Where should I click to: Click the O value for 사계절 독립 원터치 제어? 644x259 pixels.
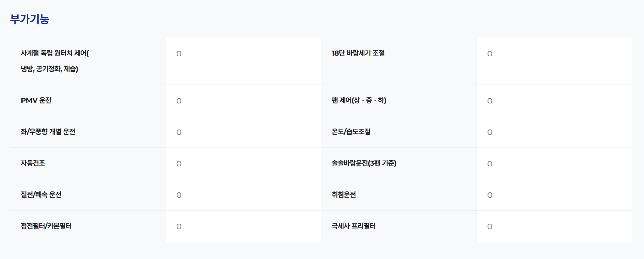click(x=179, y=54)
